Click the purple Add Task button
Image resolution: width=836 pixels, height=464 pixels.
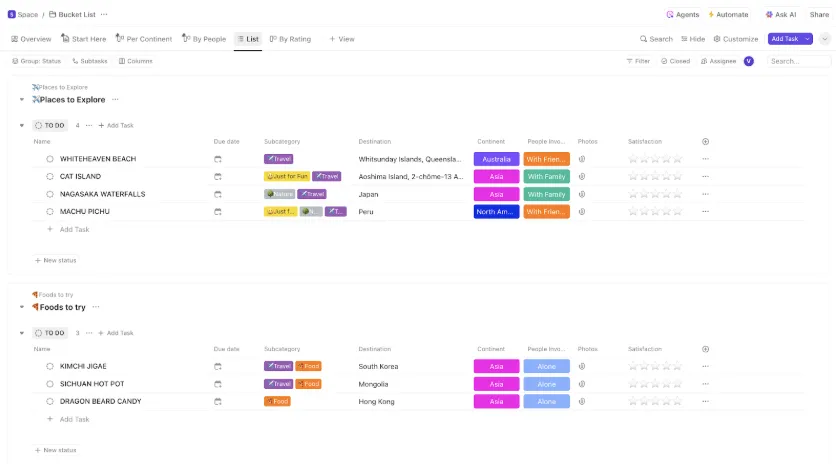tap(785, 39)
